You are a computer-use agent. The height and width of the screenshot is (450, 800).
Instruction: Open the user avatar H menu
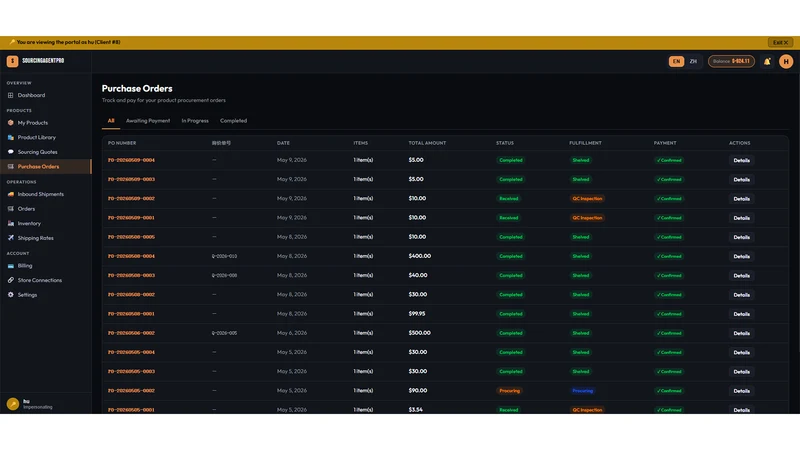pos(786,62)
